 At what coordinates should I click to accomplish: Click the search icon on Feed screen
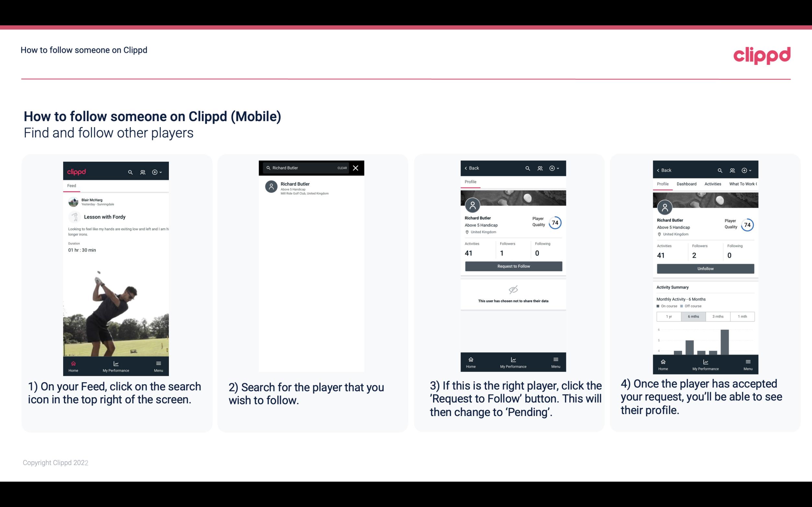click(130, 171)
